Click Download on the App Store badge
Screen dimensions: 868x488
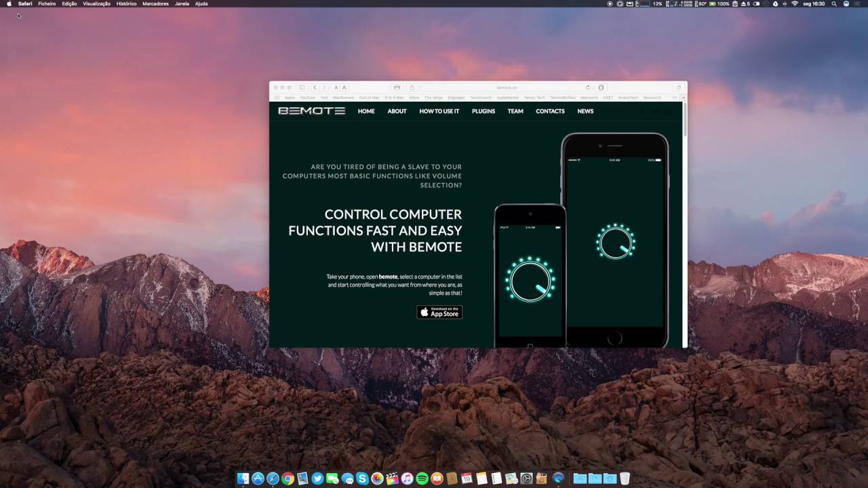(439, 312)
